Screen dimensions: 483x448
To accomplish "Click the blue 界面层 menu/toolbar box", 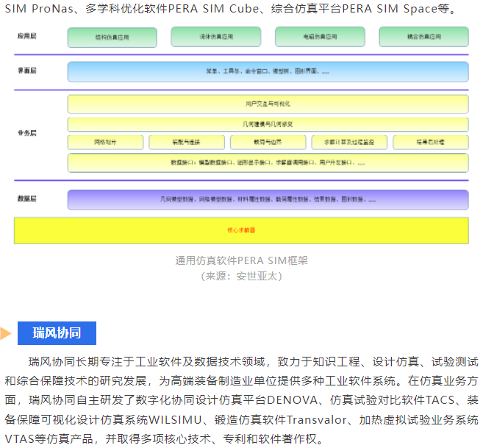I will point(268,71).
